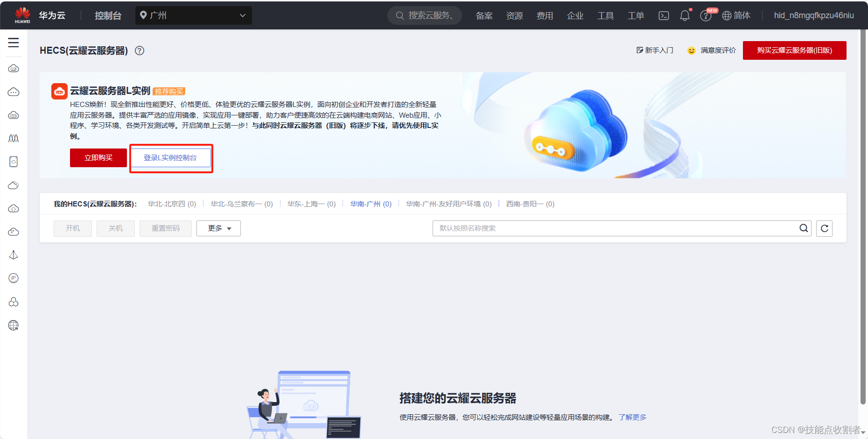This screenshot has height=439, width=868.
Task: Click the notification bell icon
Action: coord(684,15)
